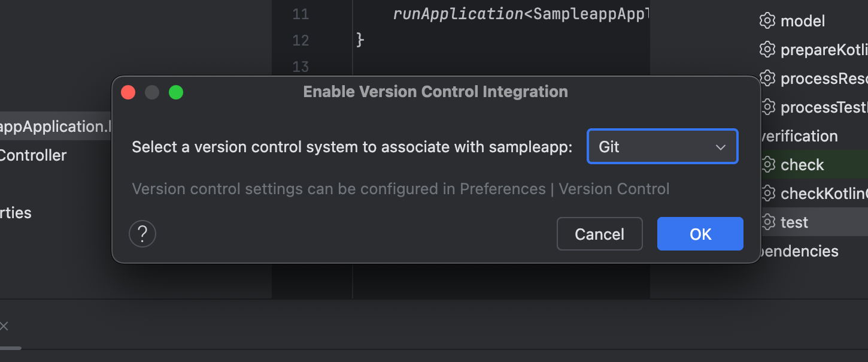Screen dimensions: 868x362
Task: Confirm with the OK button
Action: click(x=700, y=234)
